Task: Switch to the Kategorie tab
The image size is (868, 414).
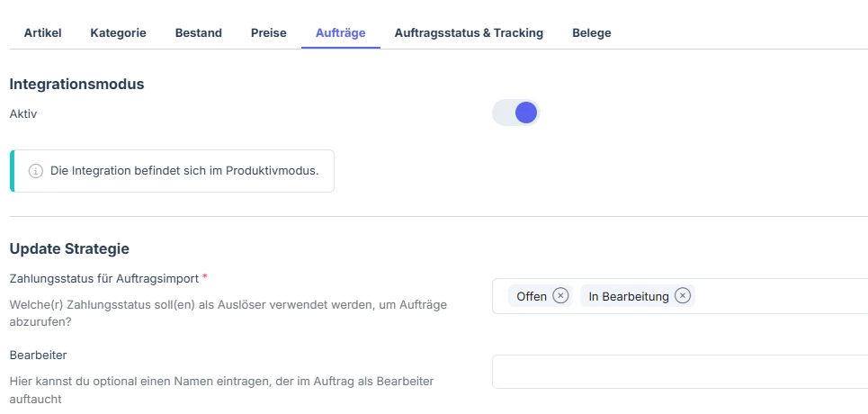Action: pos(118,32)
